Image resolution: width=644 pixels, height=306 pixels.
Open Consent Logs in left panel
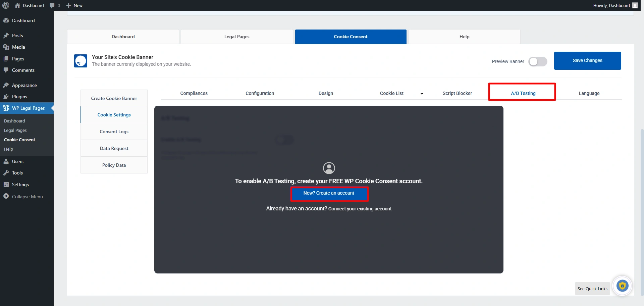tap(114, 132)
